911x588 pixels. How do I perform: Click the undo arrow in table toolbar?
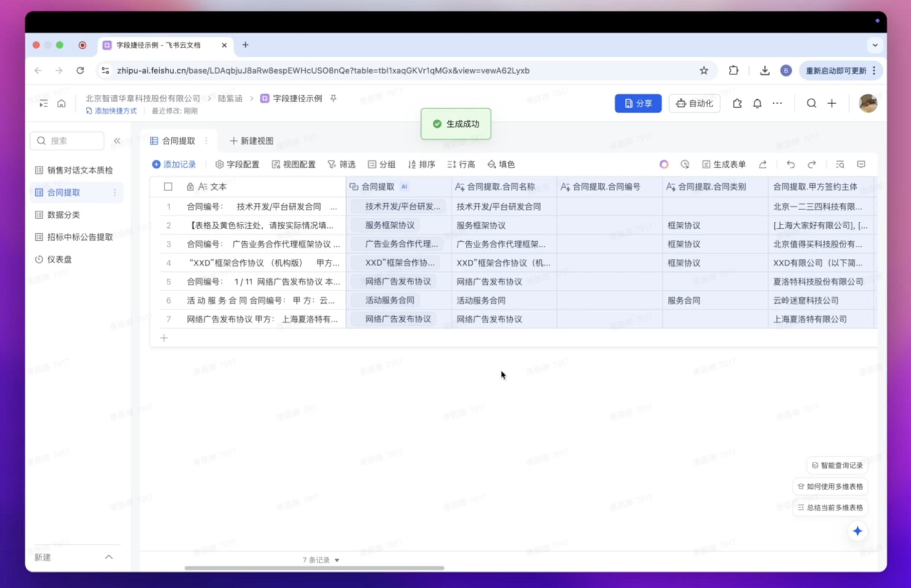[790, 165]
